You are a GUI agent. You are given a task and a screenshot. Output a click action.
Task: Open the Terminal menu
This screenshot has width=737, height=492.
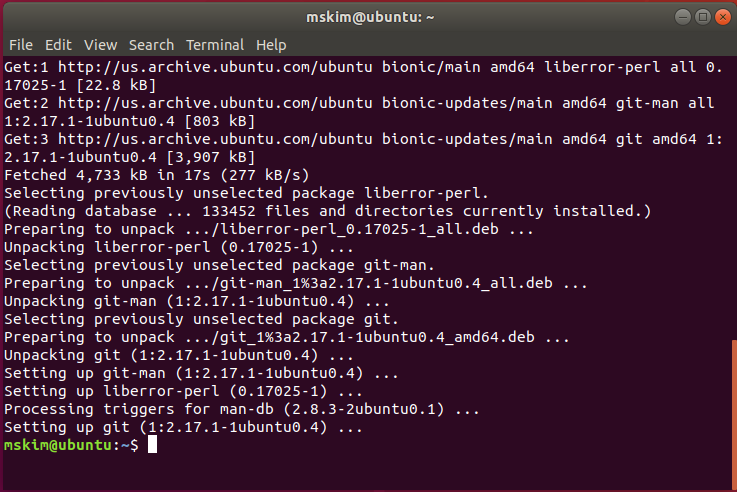(215, 45)
